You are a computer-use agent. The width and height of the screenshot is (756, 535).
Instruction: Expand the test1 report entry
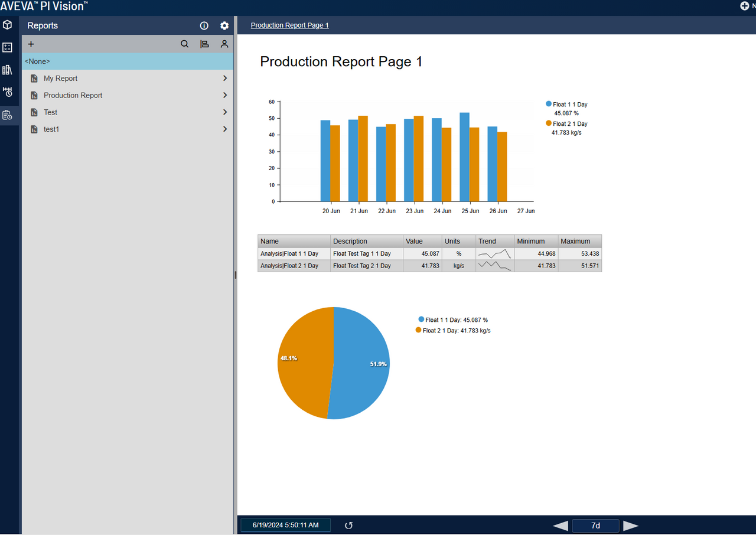point(224,129)
